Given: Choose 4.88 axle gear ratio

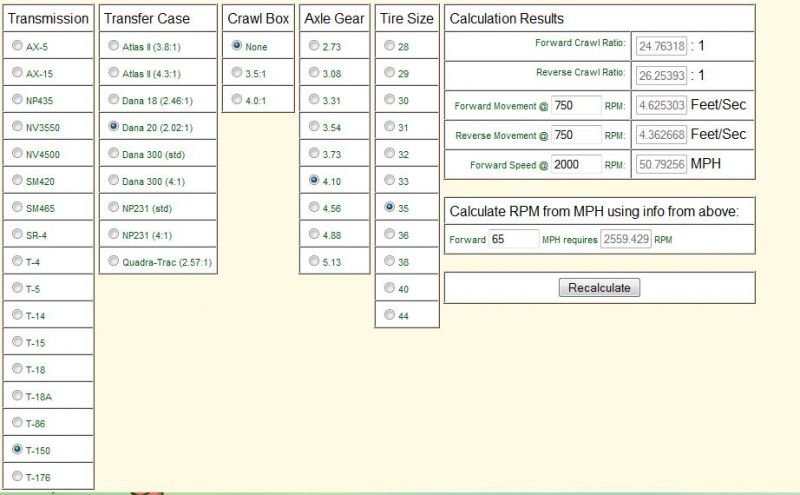Looking at the screenshot, I should click(x=315, y=234).
